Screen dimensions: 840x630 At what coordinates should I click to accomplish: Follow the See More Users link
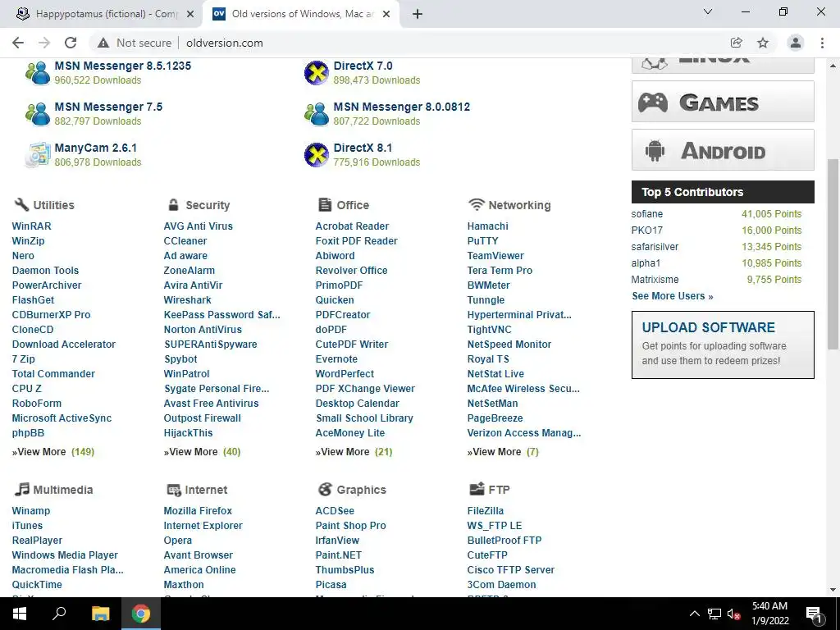(x=673, y=295)
